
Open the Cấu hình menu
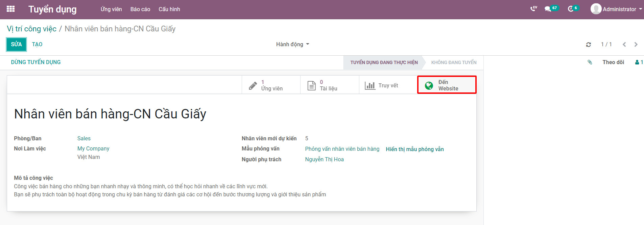pyautogui.click(x=169, y=9)
